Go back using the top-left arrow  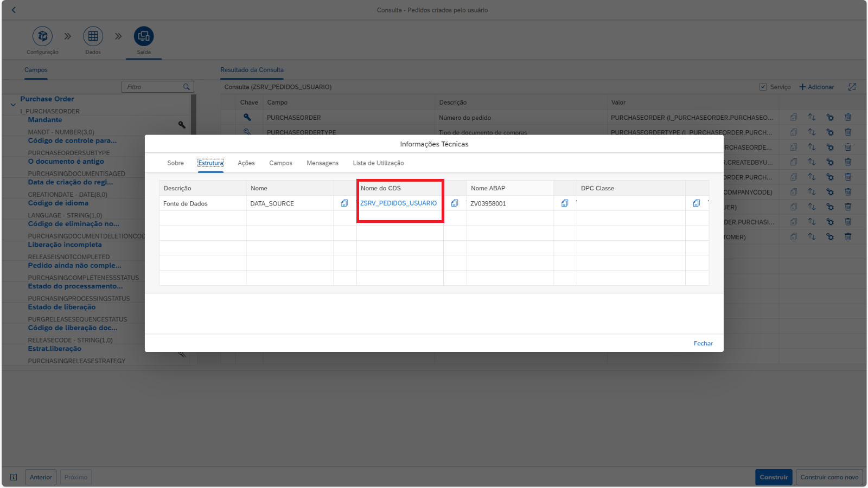click(x=14, y=10)
